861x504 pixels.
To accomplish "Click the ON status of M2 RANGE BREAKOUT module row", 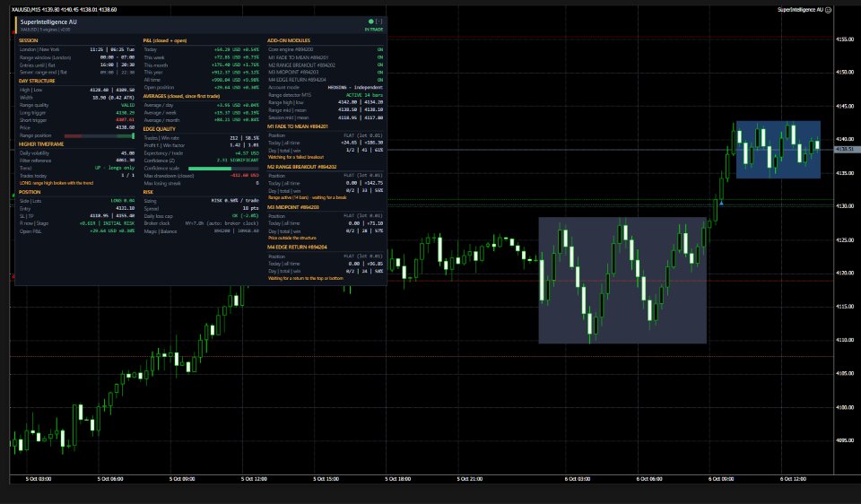I will [380, 65].
